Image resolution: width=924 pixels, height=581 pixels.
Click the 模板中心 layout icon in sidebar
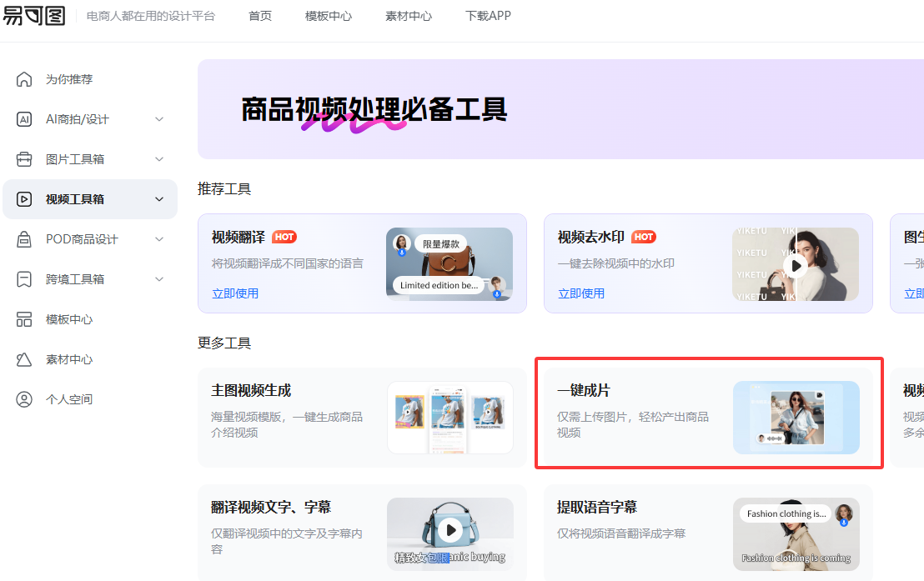click(24, 319)
